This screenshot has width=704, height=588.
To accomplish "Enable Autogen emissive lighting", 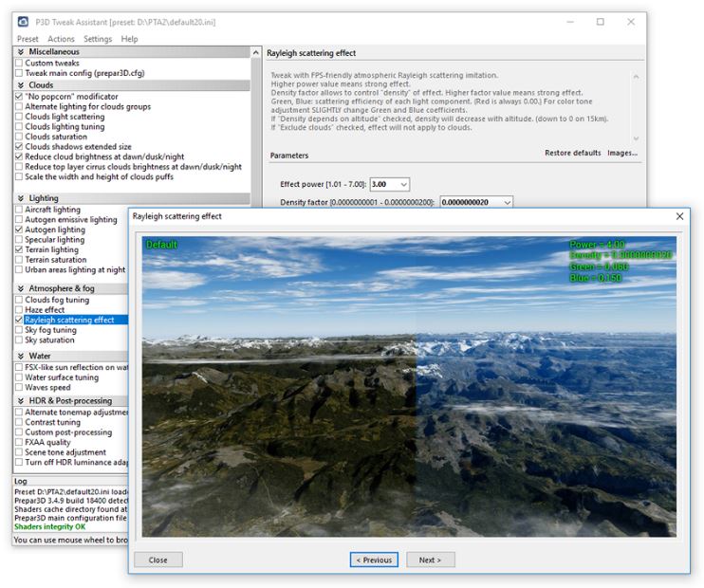I will click(x=19, y=219).
